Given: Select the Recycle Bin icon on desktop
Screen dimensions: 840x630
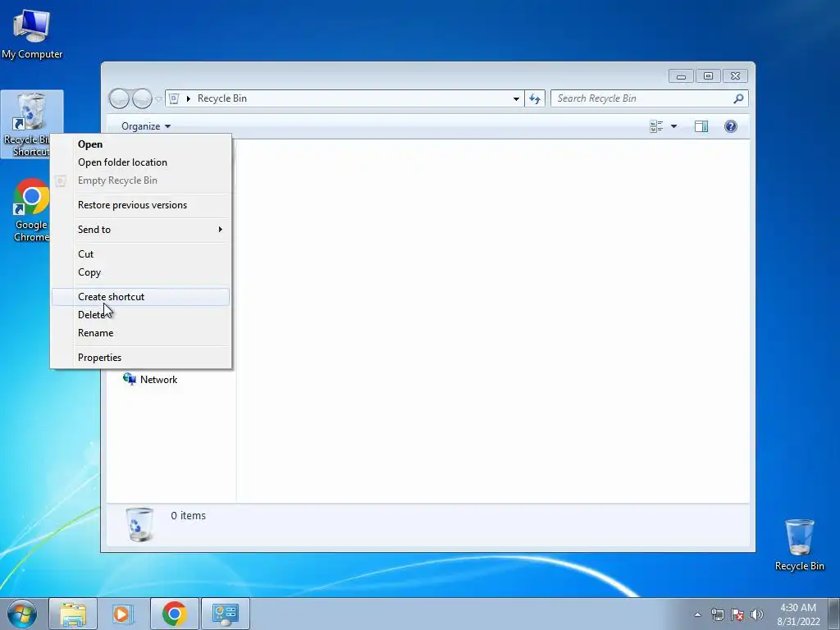Looking at the screenshot, I should (799, 545).
